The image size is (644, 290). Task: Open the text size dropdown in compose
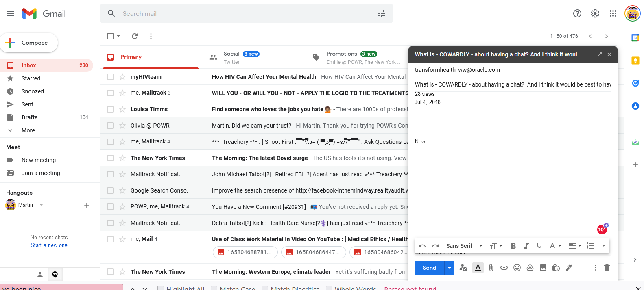tap(496, 246)
